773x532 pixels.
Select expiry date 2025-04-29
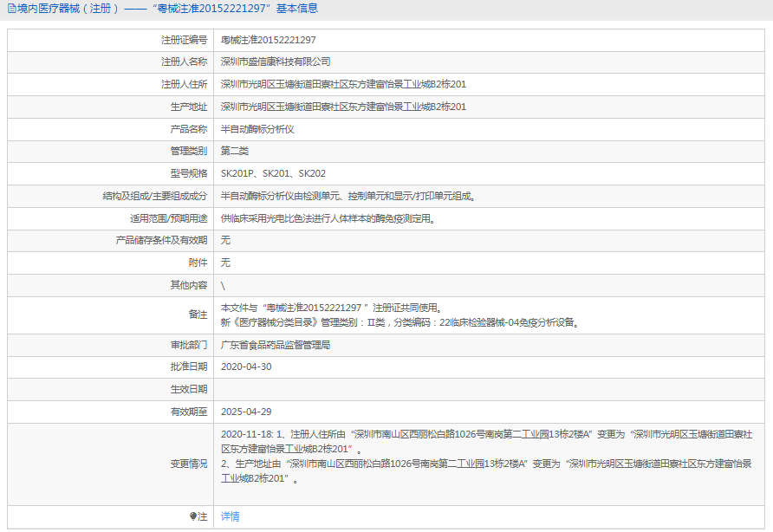click(x=246, y=412)
